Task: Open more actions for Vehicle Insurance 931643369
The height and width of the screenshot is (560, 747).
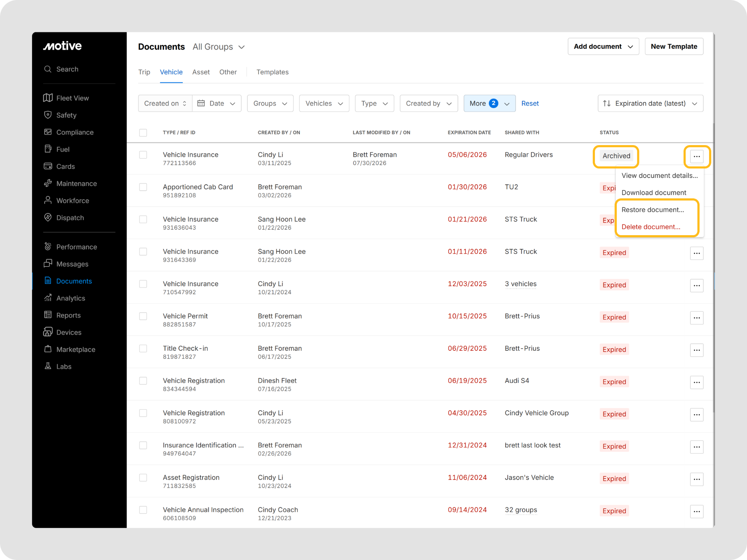Action: (x=696, y=253)
